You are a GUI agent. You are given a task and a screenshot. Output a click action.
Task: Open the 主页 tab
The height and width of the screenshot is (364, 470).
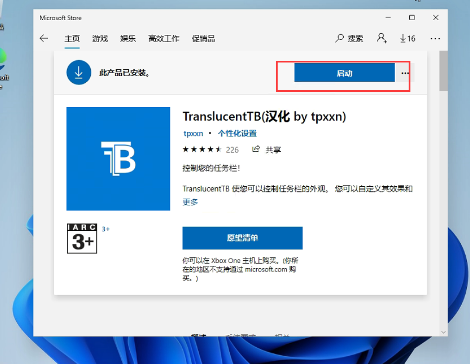72,39
